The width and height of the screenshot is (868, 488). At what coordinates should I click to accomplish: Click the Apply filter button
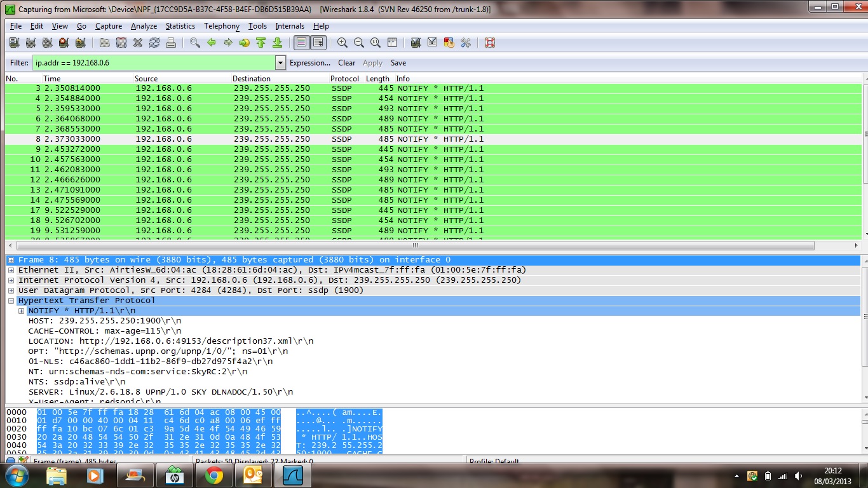[372, 63]
